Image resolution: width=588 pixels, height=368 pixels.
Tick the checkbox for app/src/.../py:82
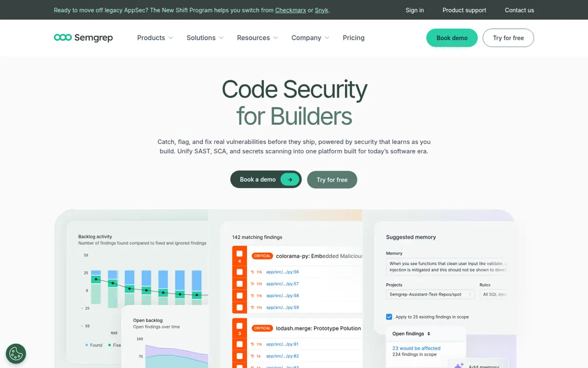point(240,356)
